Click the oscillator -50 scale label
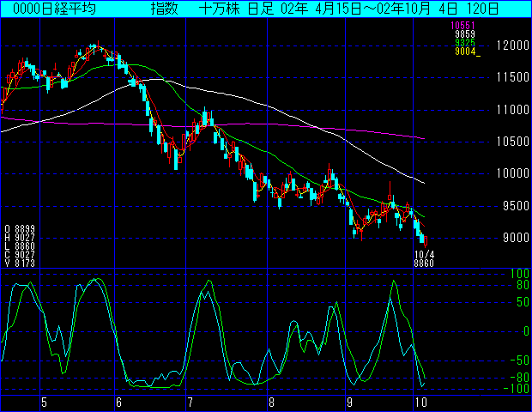Screen dimensions: 532x412 520,360
